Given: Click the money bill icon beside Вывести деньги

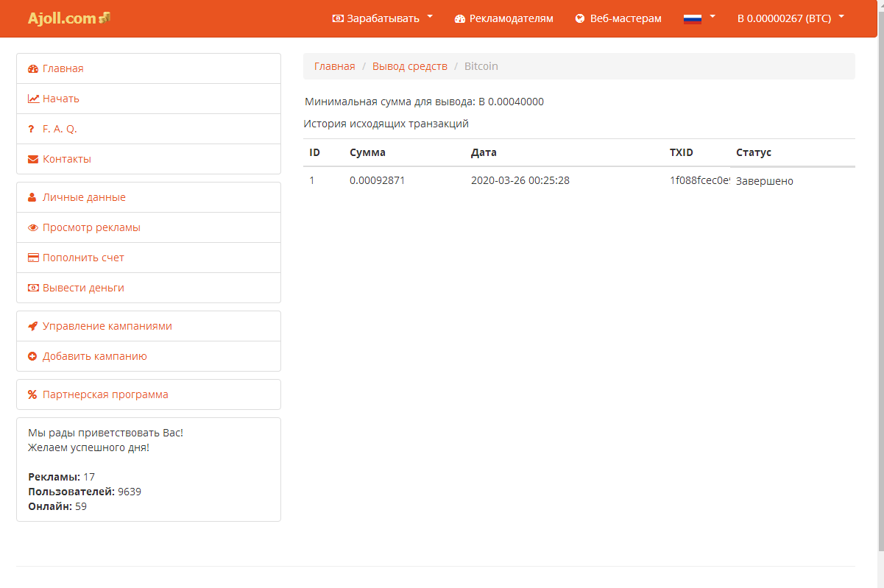Looking at the screenshot, I should pyautogui.click(x=33, y=288).
